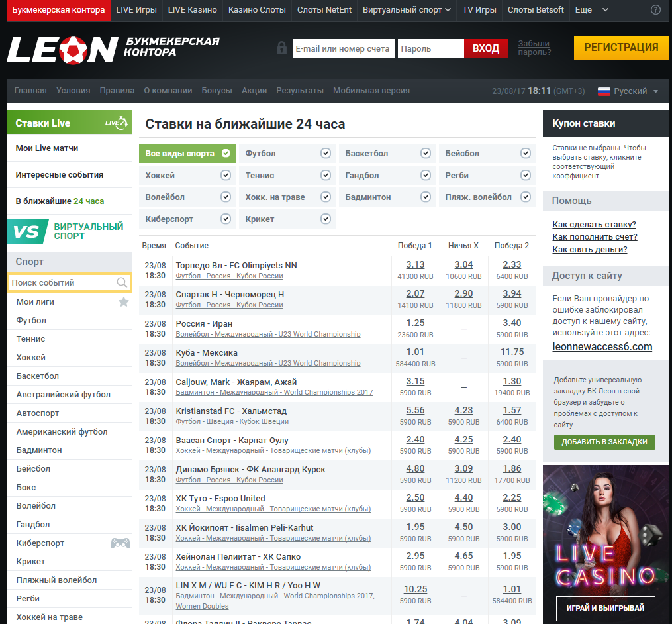Open Спартак Н - Черноморец Н event
This screenshot has height=624, width=672.
point(230,295)
